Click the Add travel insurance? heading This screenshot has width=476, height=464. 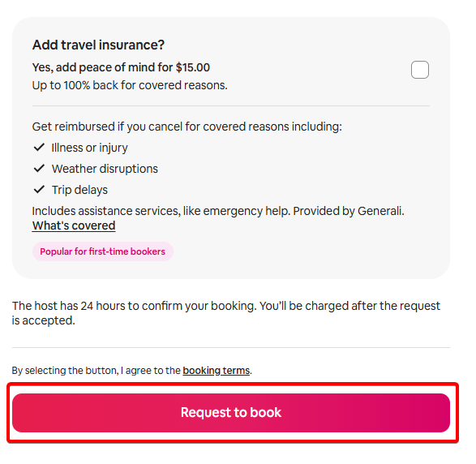tap(98, 45)
